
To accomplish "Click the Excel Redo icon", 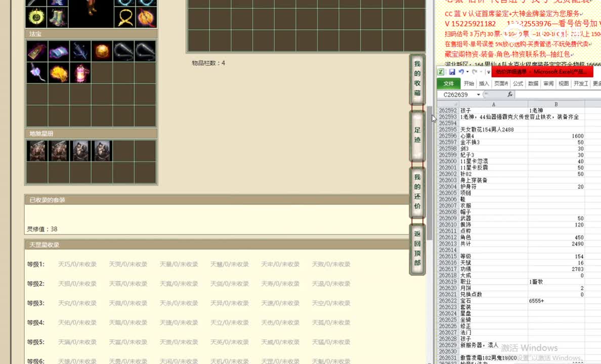I will [x=475, y=72].
